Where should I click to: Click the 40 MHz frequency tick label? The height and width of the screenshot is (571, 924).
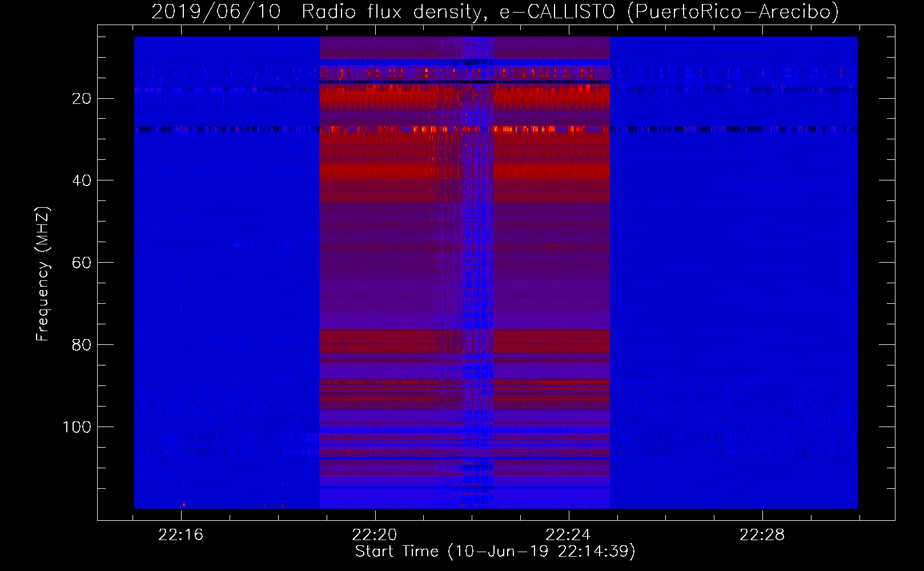pos(82,180)
